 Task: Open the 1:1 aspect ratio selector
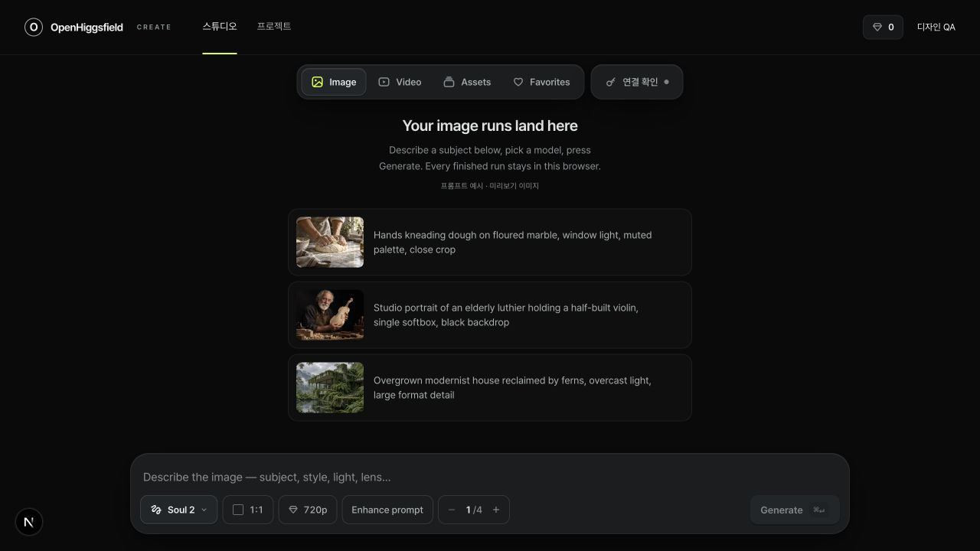pyautogui.click(x=248, y=510)
